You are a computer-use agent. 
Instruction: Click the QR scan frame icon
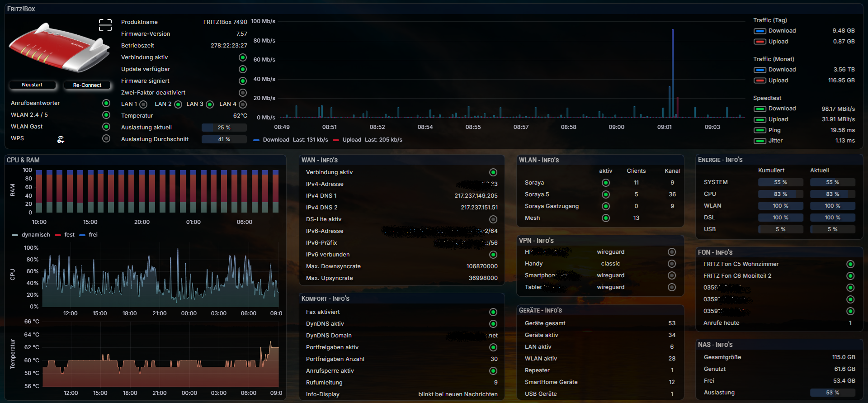(x=105, y=25)
